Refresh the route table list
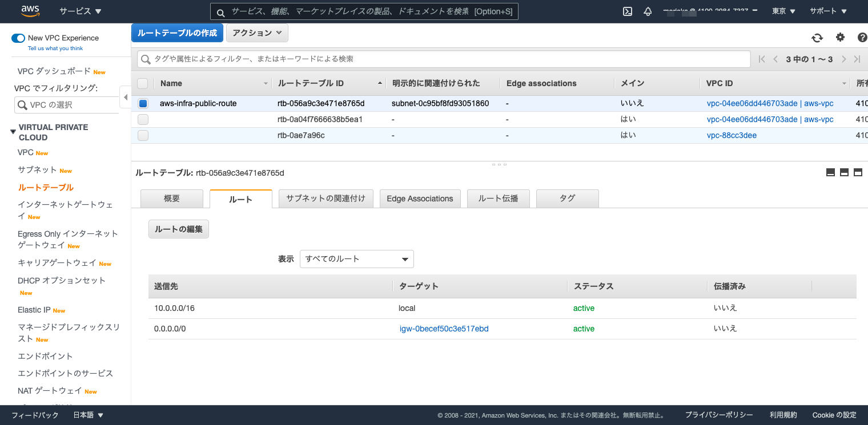868x425 pixels. [x=817, y=38]
